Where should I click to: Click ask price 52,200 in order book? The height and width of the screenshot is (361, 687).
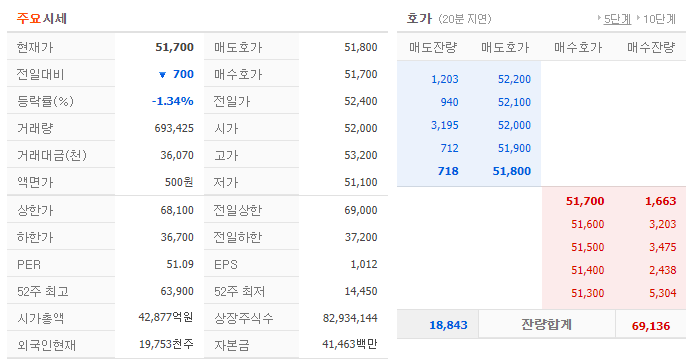[x=514, y=79]
